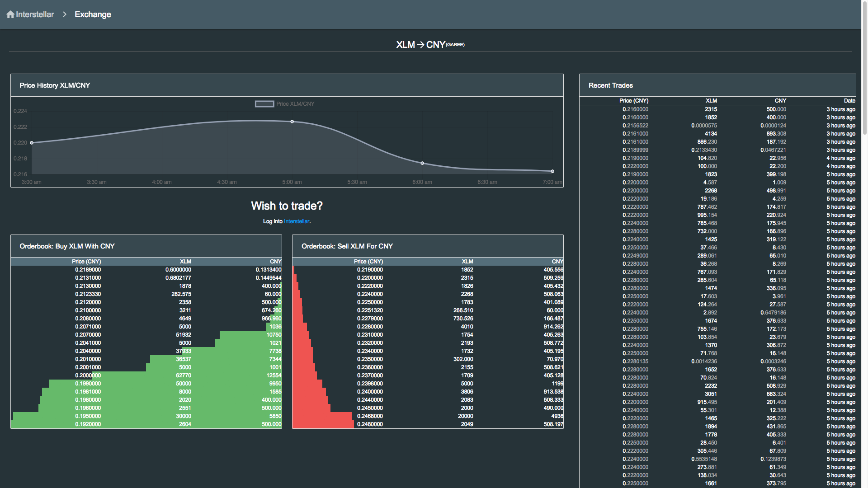Viewport: 868px width, 488px height.
Task: Select buy order priced 0.2131000
Action: click(146, 278)
